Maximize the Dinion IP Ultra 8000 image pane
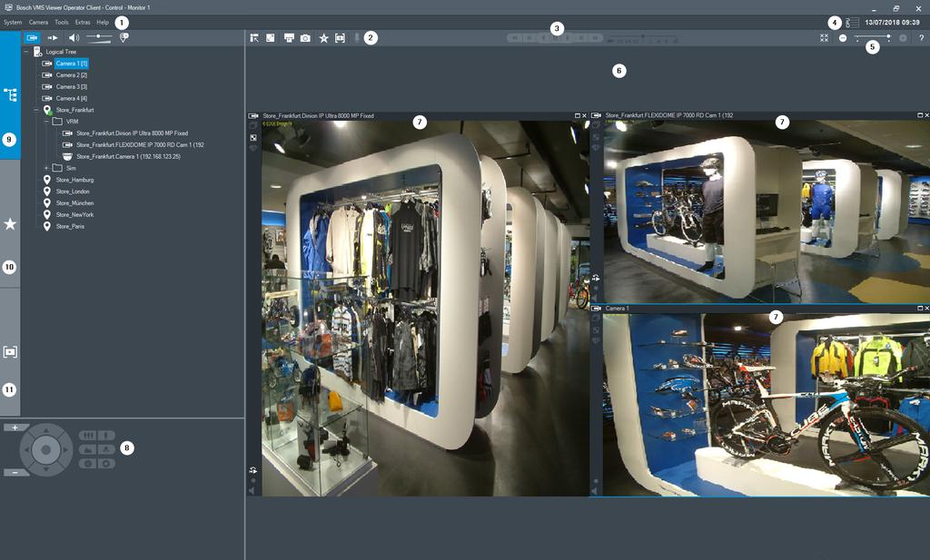This screenshot has height=560, width=930. click(578, 115)
